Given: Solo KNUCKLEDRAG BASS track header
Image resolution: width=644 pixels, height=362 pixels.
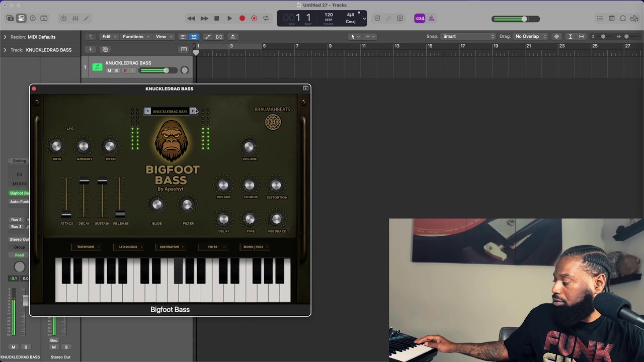Looking at the screenshot, I should click(x=116, y=71).
